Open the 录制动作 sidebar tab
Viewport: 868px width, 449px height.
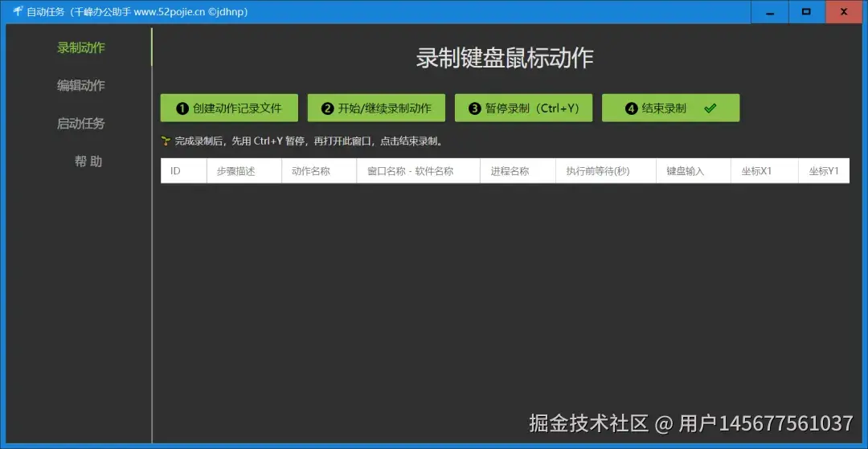tap(81, 47)
